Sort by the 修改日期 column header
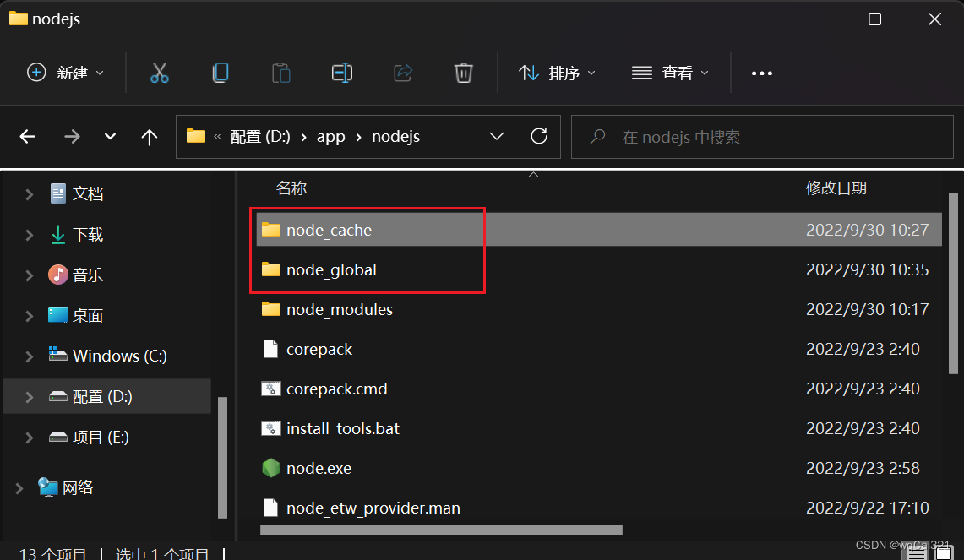This screenshot has height=560, width=964. click(x=836, y=188)
